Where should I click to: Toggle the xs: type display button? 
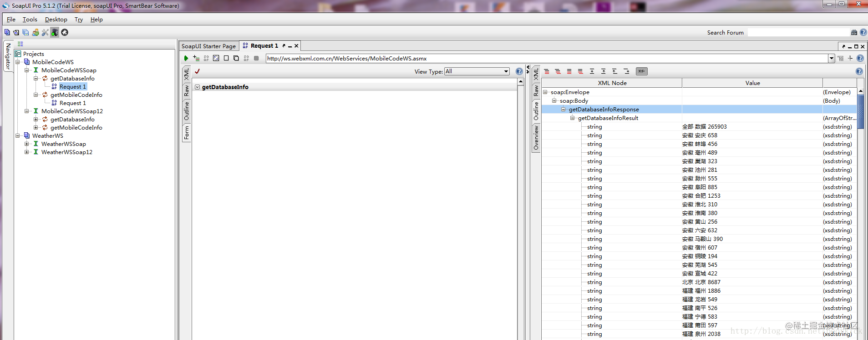tap(641, 71)
